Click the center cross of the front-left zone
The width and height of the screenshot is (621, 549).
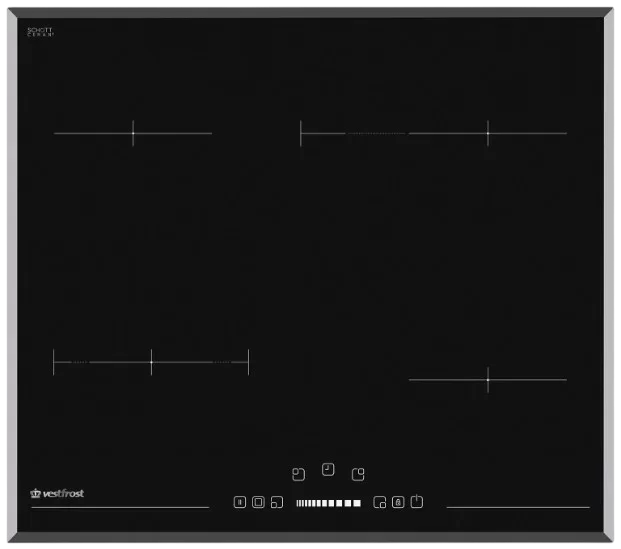click(151, 362)
